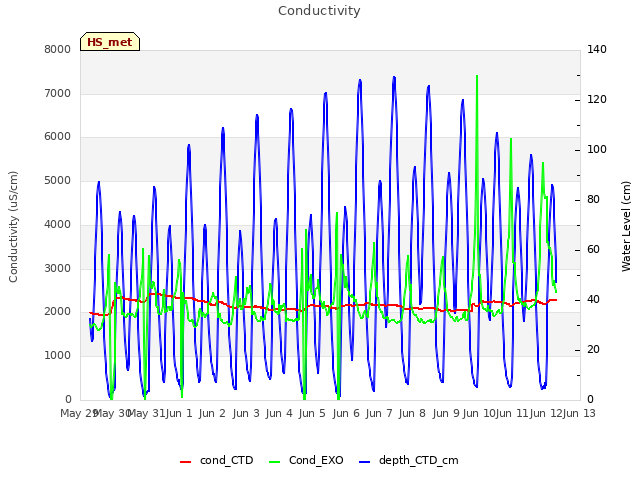Click the Jun 1 date label
The image size is (640, 480).
(x=179, y=413)
